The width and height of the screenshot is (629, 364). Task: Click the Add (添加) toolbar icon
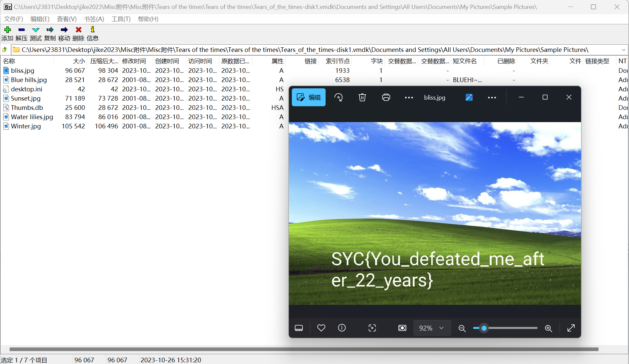pos(7,30)
